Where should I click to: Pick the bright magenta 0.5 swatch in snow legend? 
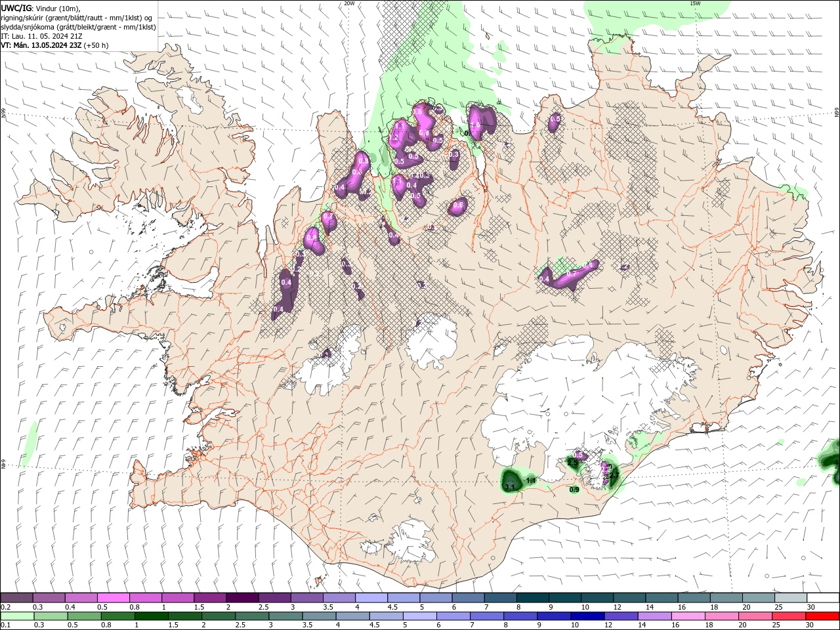coord(112,598)
